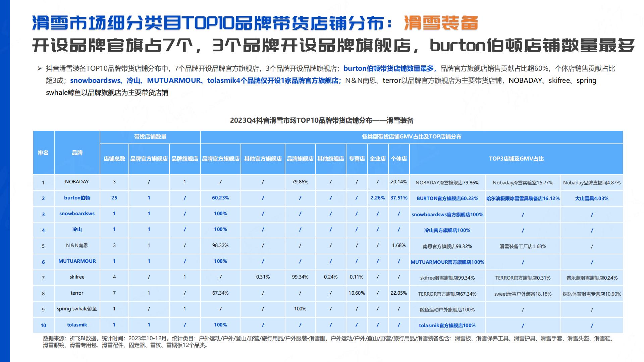Select the 20.14% individual store value
This screenshot has height=362, width=644.
coord(399,182)
